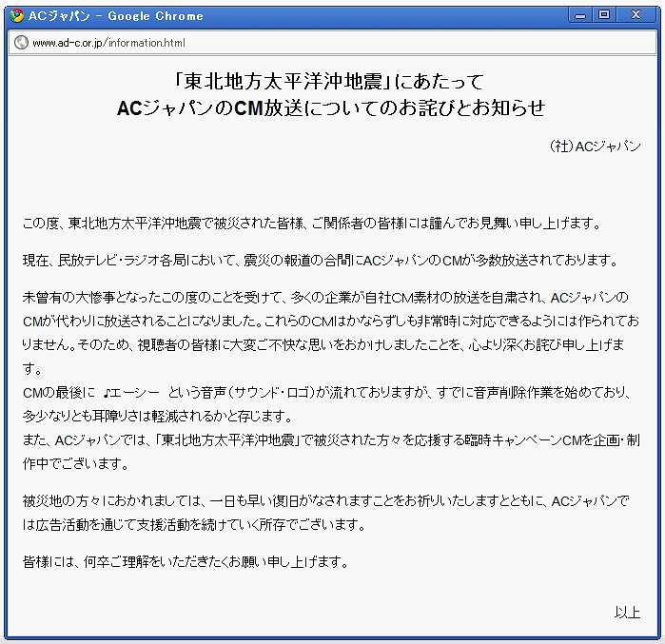Click the line beginning 'また、ACジャパンでは'
This screenshot has height=644, width=665.
pos(331,440)
